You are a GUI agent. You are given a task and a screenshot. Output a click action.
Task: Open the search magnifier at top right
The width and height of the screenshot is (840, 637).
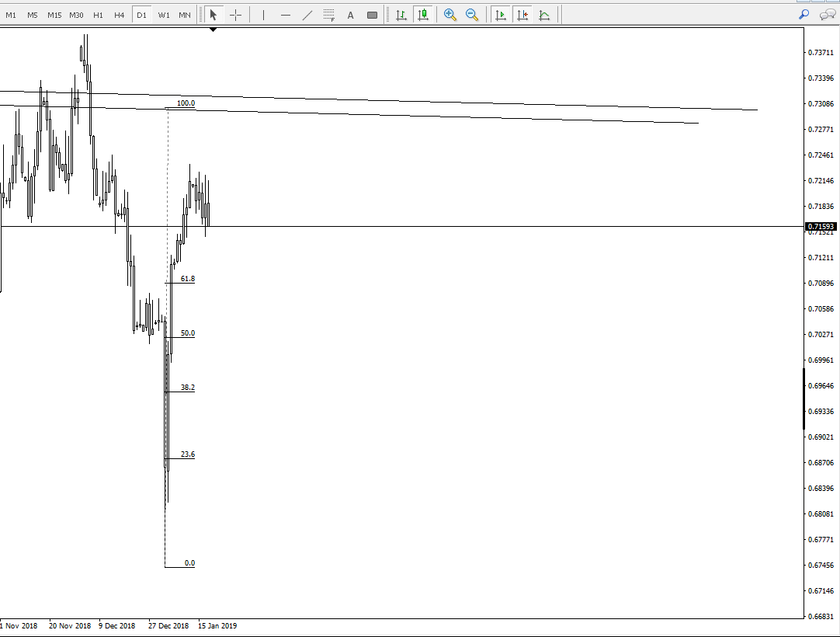[804, 15]
